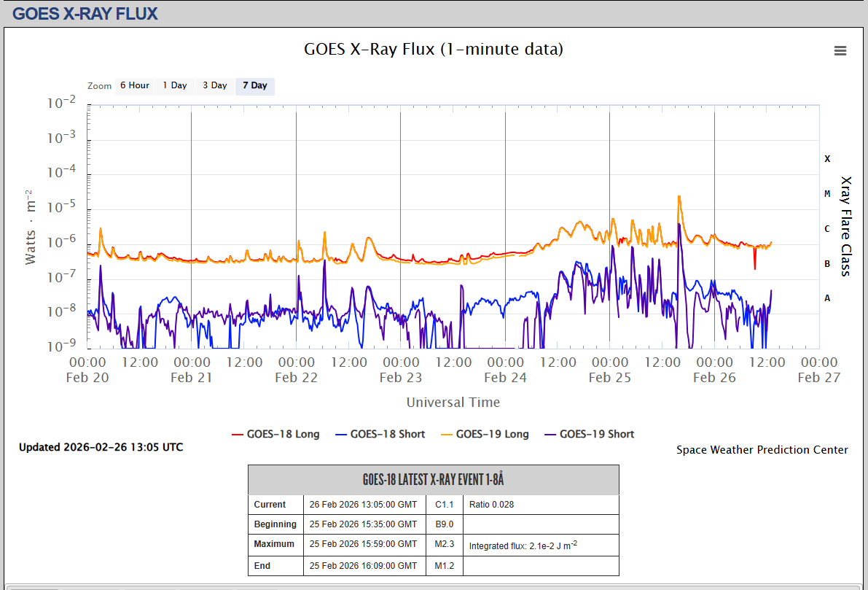Select the 1 Day zoom option
The width and height of the screenshot is (868, 590).
coord(175,86)
